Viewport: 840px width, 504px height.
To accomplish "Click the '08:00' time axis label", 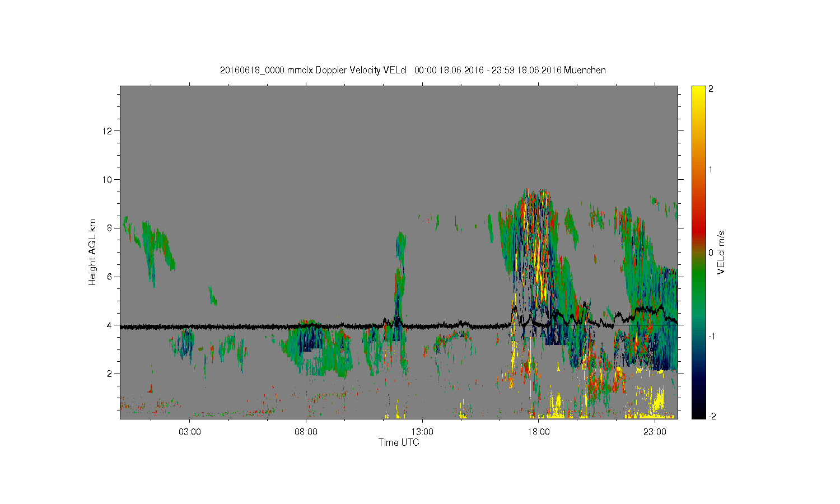I will click(306, 432).
